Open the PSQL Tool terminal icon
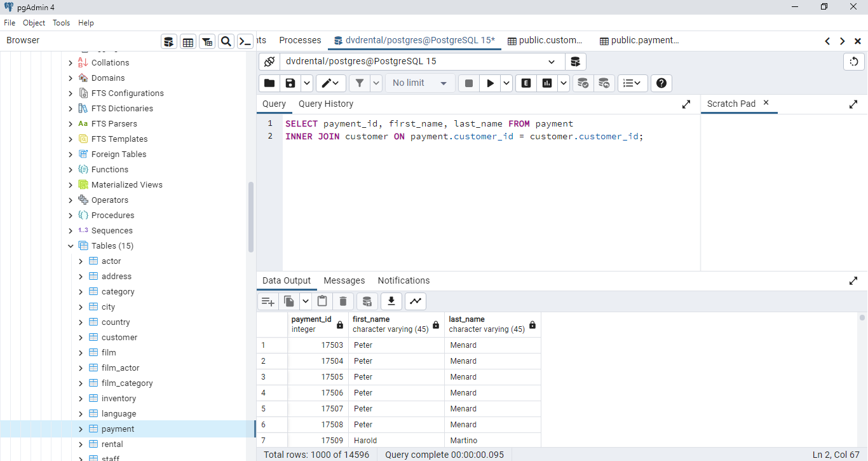This screenshot has height=461, width=868. click(245, 42)
